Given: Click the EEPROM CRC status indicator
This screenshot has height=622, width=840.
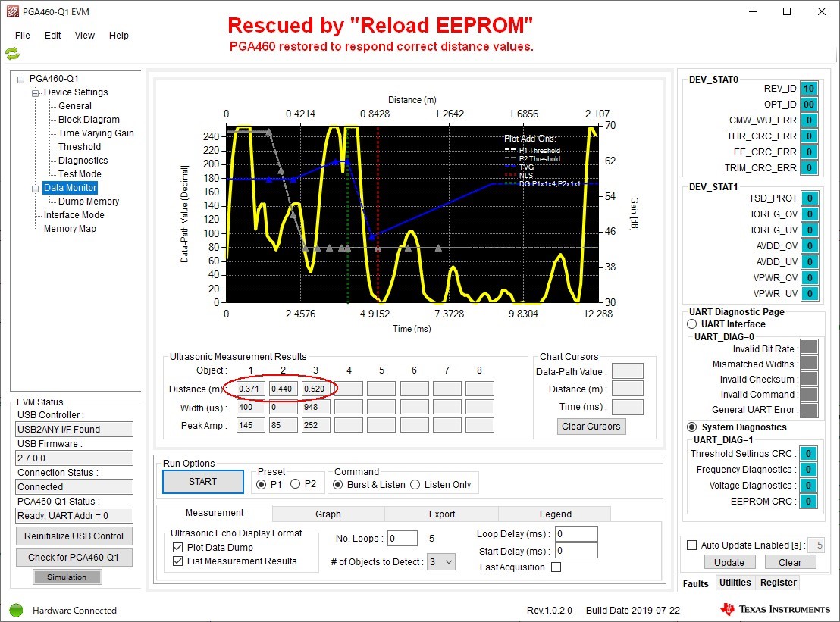Looking at the screenshot, I should click(x=808, y=502).
